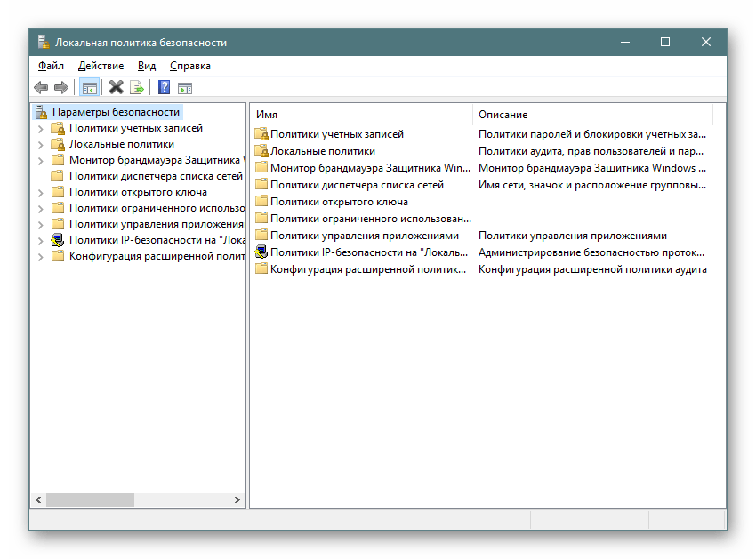The width and height of the screenshot is (756, 559).
Task: Toggle the console tree show/hide icon
Action: (89, 87)
